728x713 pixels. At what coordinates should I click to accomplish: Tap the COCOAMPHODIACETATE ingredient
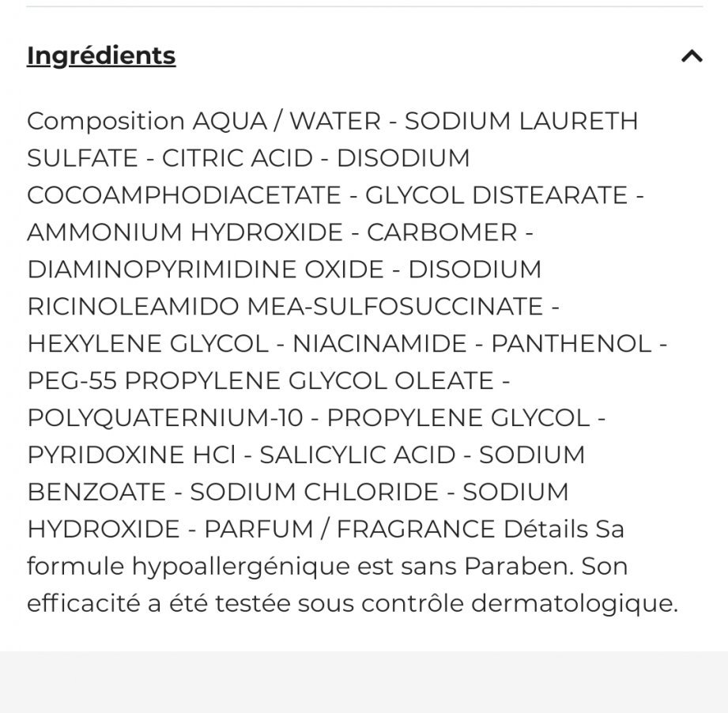(x=184, y=195)
